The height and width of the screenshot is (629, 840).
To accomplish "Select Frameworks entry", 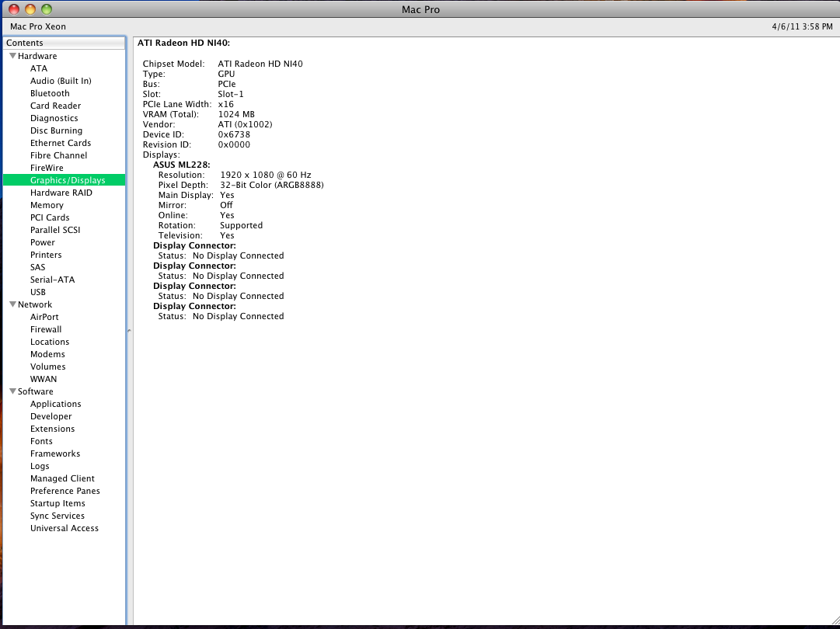I will coord(55,454).
